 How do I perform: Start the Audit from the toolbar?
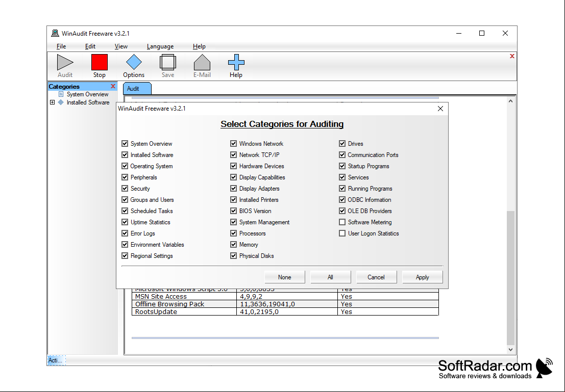point(65,66)
